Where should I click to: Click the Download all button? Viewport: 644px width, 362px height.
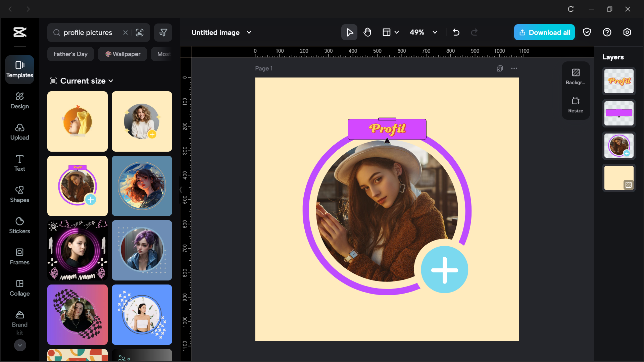pos(544,32)
